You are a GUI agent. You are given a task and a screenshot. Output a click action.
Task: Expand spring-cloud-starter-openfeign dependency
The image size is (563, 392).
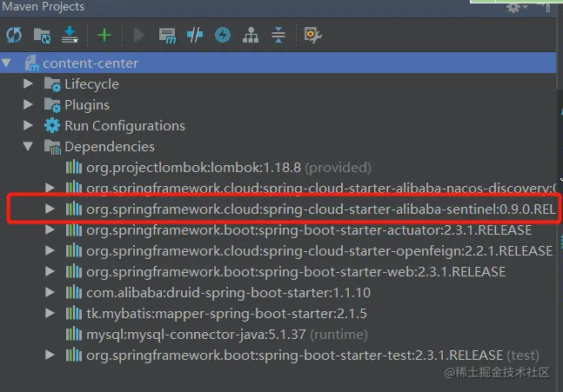tap(50, 250)
